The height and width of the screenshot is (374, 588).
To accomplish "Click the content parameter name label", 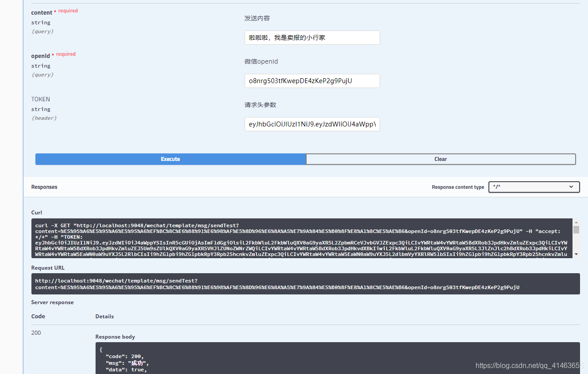I will point(42,13).
